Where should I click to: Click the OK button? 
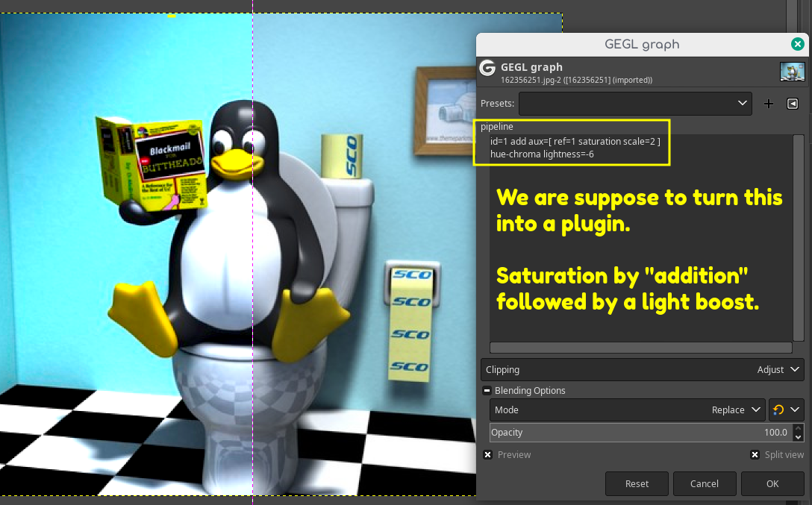point(772,484)
